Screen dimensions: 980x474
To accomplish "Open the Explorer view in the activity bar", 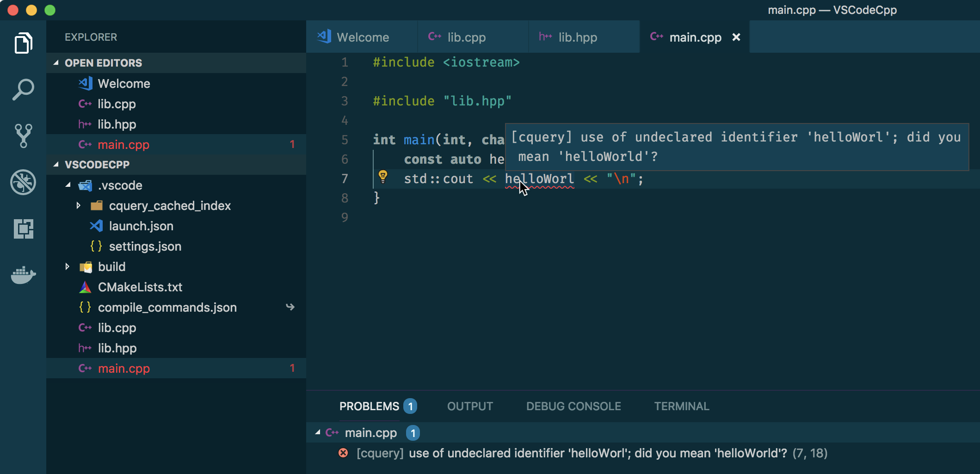I will 23,43.
